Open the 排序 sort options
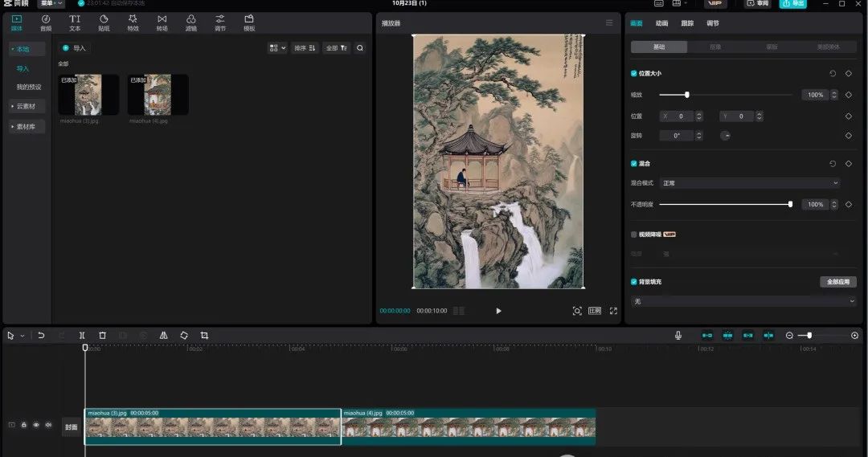Viewport: 868px width, 457px height. (x=305, y=48)
